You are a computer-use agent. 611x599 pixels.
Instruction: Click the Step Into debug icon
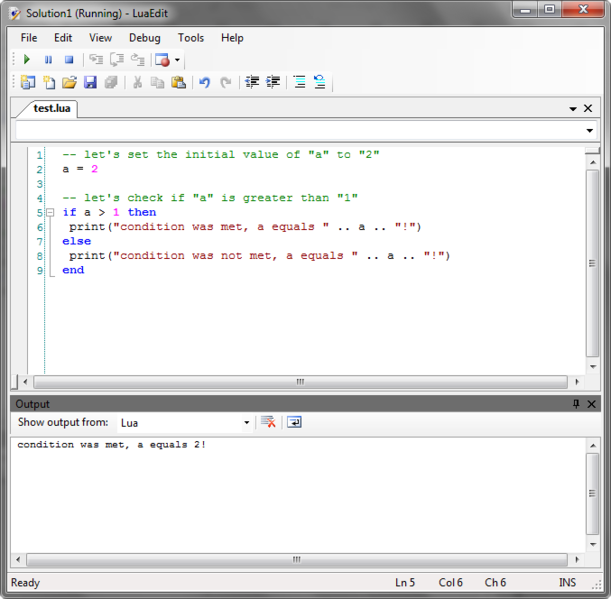pos(96,59)
